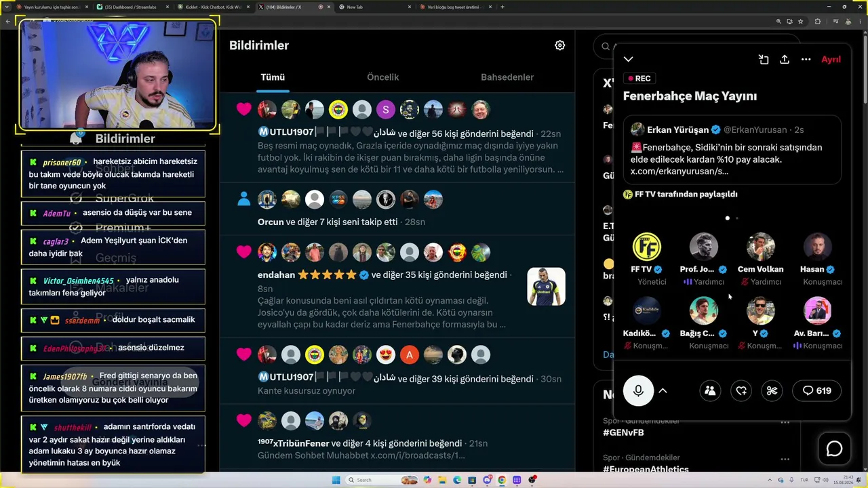
Task: Open the Copilot icon on the taskbar
Action: coord(427,480)
